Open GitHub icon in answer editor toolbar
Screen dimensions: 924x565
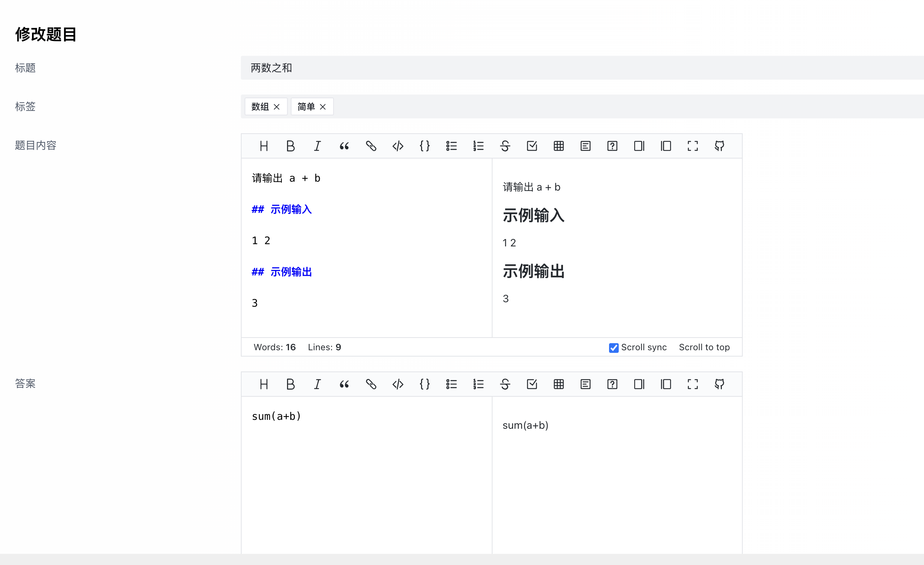pyautogui.click(x=719, y=384)
